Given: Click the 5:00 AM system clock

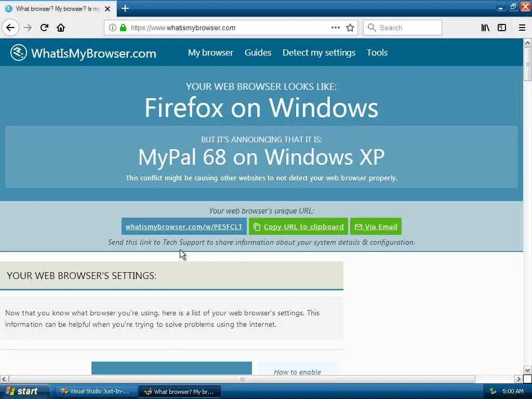Looking at the screenshot, I should pos(513,391).
